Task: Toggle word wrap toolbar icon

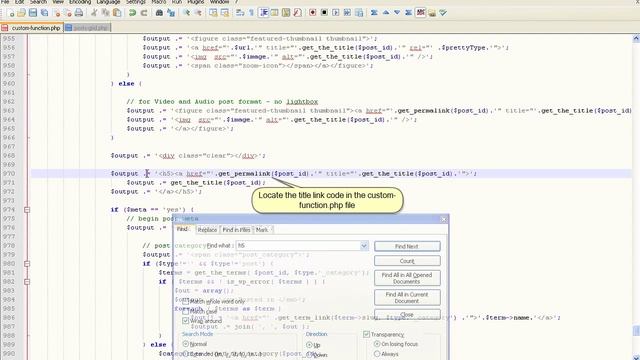Action: [x=240, y=13]
